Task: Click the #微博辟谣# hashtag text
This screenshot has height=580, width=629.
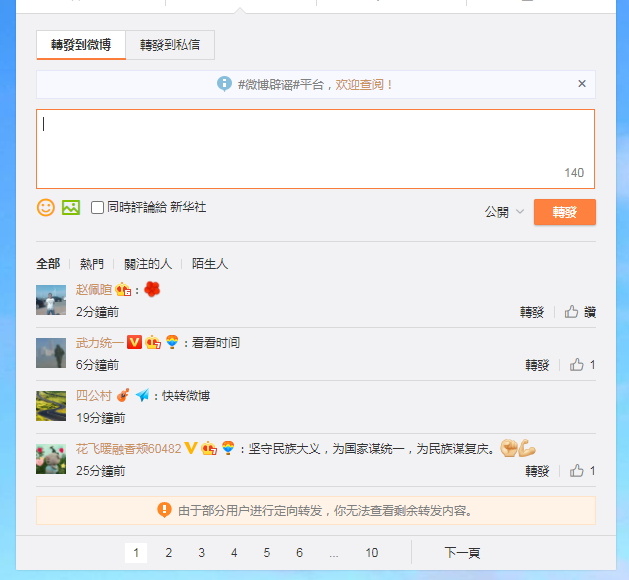Action: [x=269, y=85]
